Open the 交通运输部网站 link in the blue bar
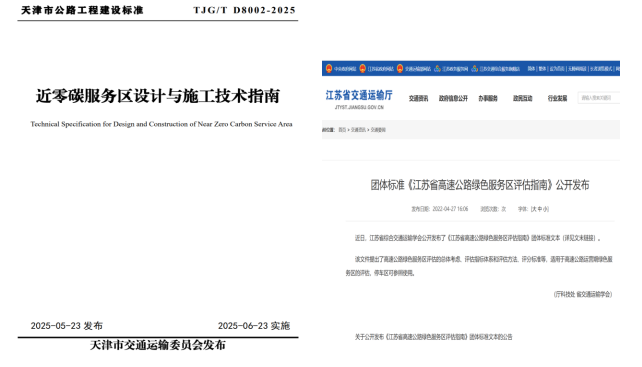642x367 pixels. click(x=418, y=69)
